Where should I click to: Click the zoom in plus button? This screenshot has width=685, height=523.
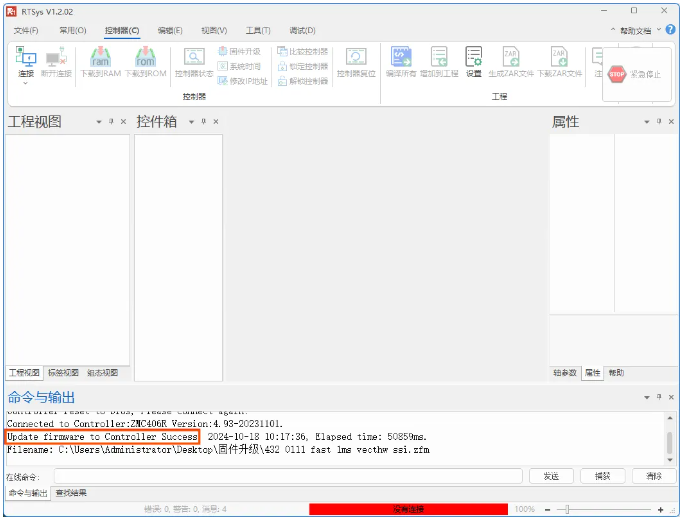pos(661,509)
